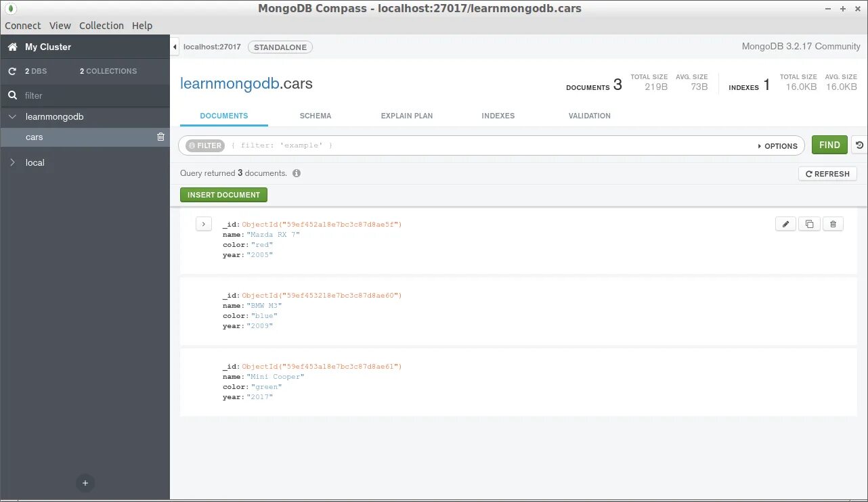Switch to the EXPLAIN PLAN tab
Viewport: 868px width, 502px height.
[407, 116]
